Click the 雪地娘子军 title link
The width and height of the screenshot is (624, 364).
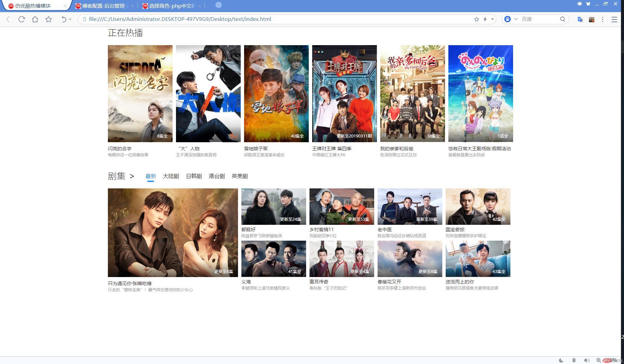256,149
